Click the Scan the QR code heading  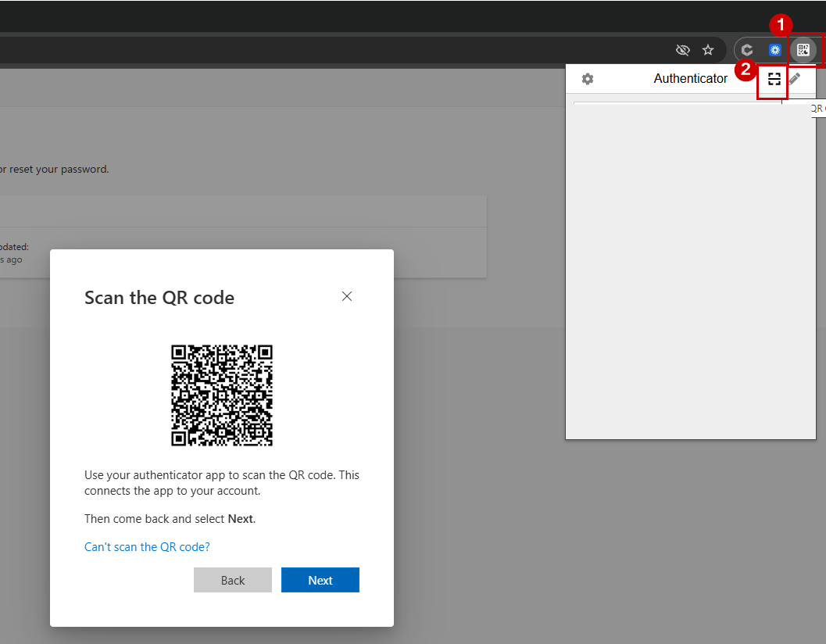point(159,298)
